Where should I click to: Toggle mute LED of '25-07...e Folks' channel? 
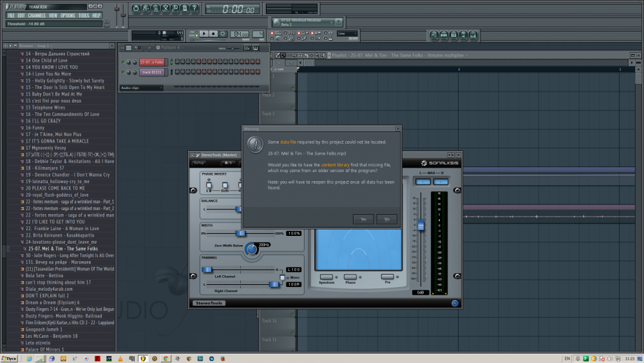pos(123,62)
